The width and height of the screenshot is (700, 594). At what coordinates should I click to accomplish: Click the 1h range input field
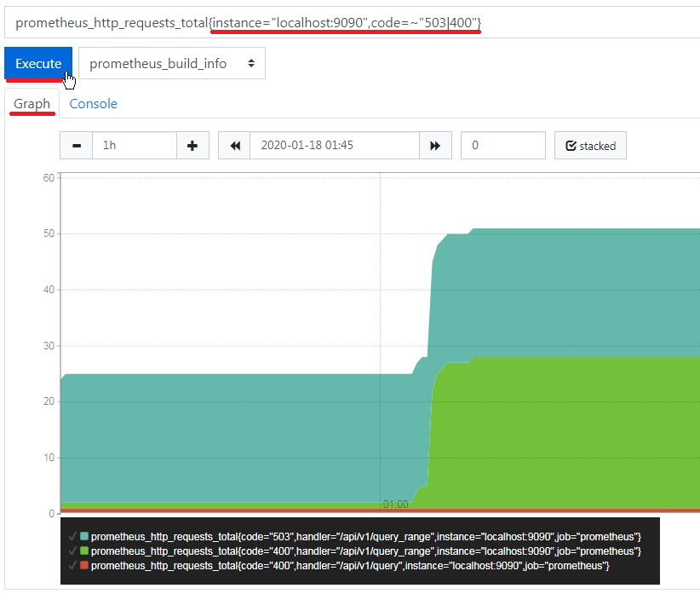(135, 146)
